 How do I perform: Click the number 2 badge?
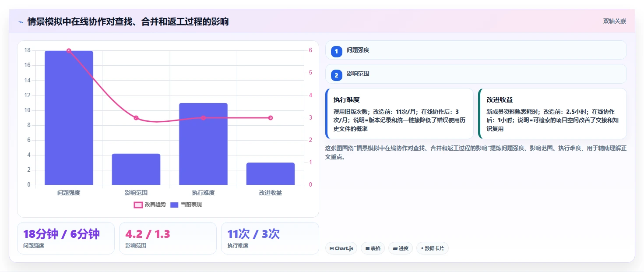(336, 75)
